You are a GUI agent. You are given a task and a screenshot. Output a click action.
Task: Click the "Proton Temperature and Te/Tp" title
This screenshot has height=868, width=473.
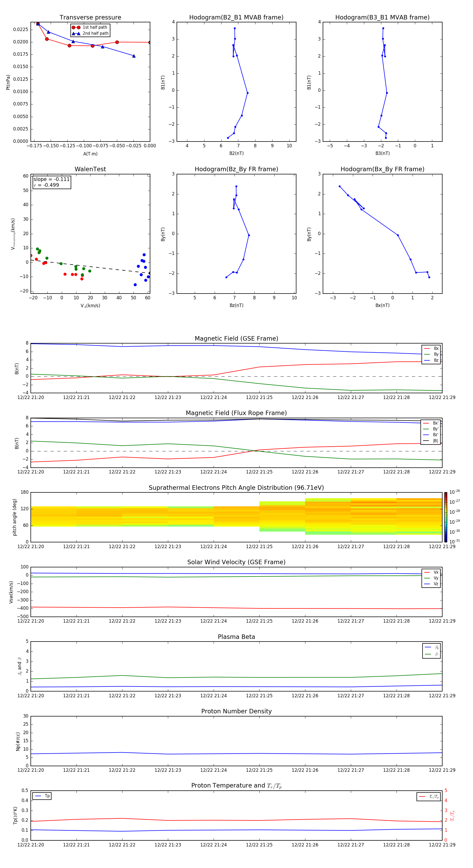coord(236,786)
